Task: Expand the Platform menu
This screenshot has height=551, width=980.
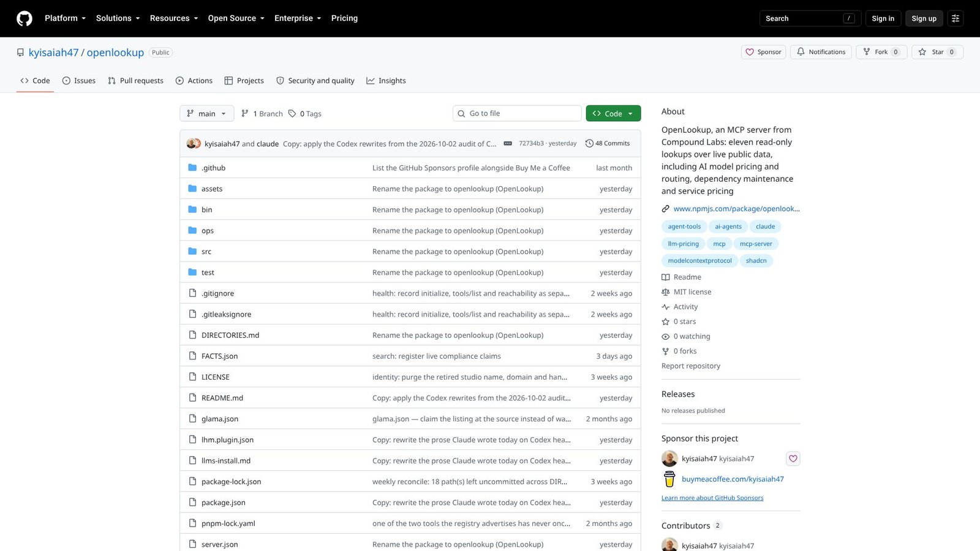Action: 65,18
